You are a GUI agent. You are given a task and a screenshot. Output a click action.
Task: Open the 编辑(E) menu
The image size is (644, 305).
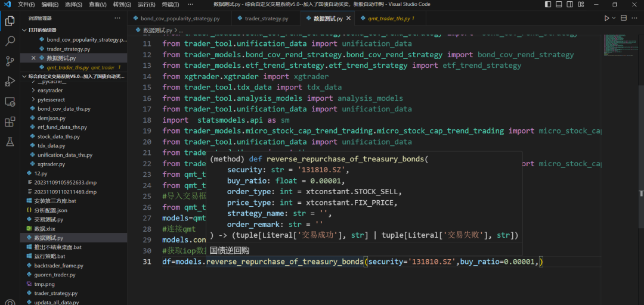(x=49, y=5)
